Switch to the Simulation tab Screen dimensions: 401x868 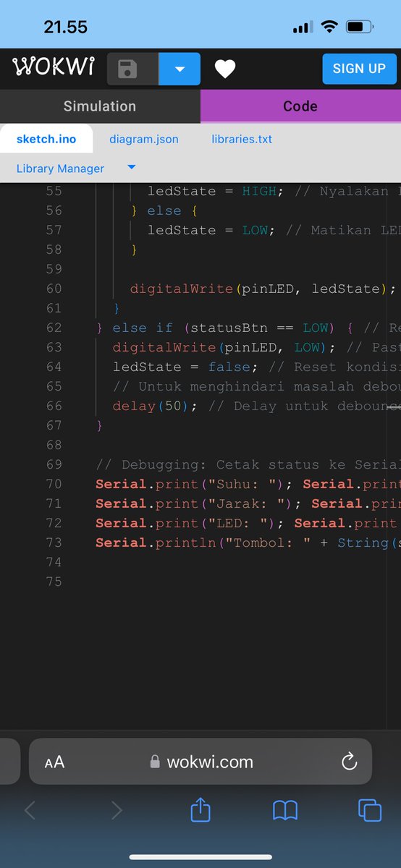click(x=100, y=106)
